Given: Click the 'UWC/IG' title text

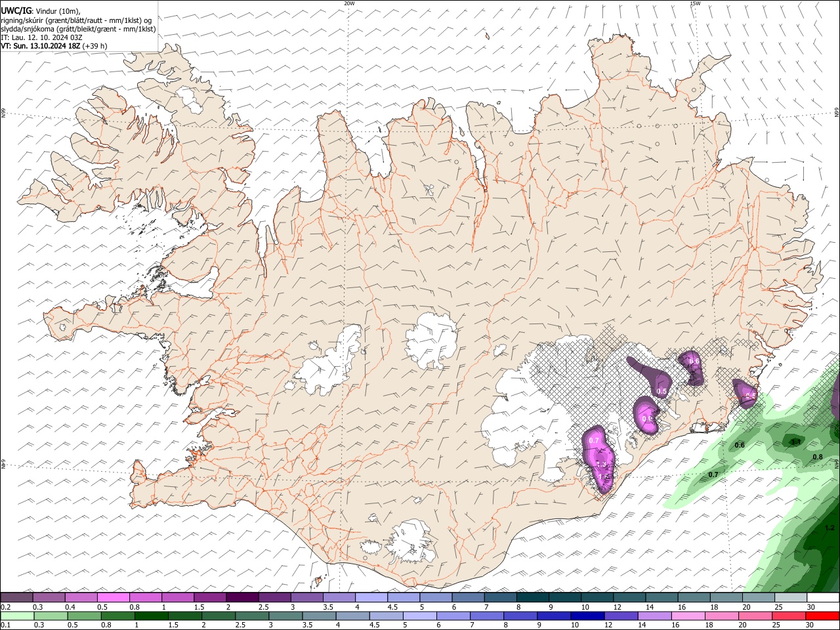Looking at the screenshot, I should pos(15,11).
